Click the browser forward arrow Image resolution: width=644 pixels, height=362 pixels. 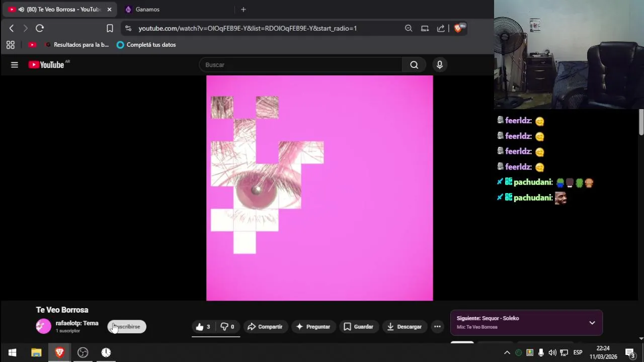click(25, 29)
